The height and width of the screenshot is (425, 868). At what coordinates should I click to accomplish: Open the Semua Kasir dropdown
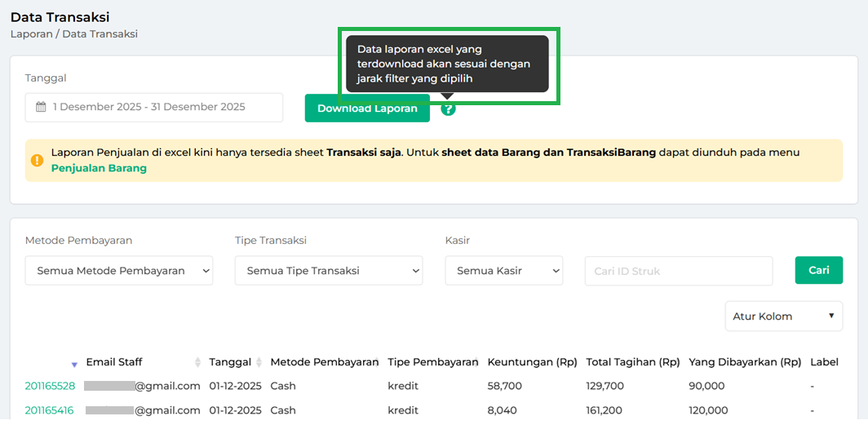coord(503,270)
